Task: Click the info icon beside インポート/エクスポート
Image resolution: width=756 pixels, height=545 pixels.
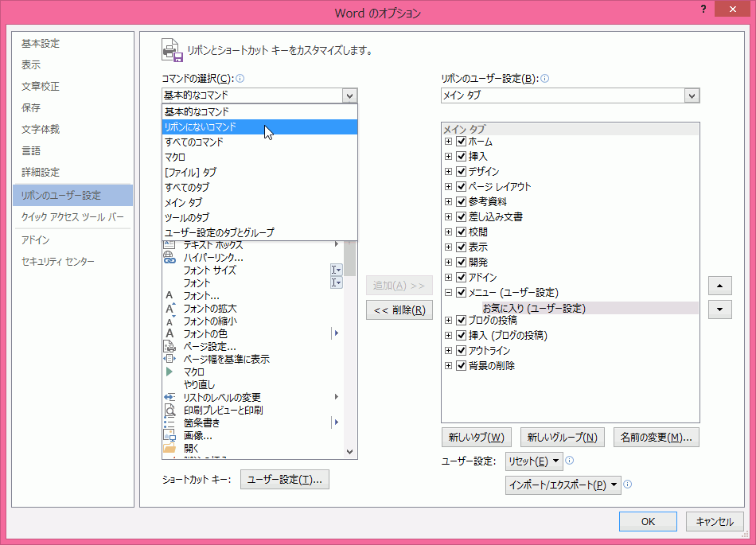Action: [627, 485]
